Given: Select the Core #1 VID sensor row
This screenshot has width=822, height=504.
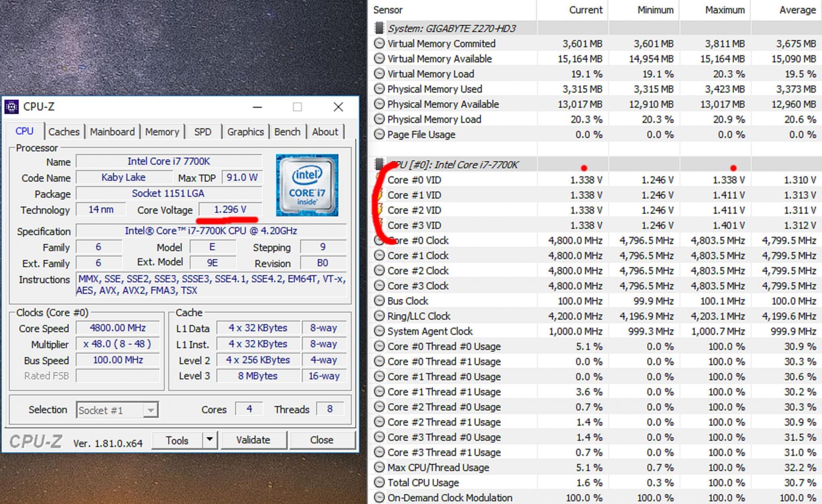Looking at the screenshot, I should (x=595, y=195).
